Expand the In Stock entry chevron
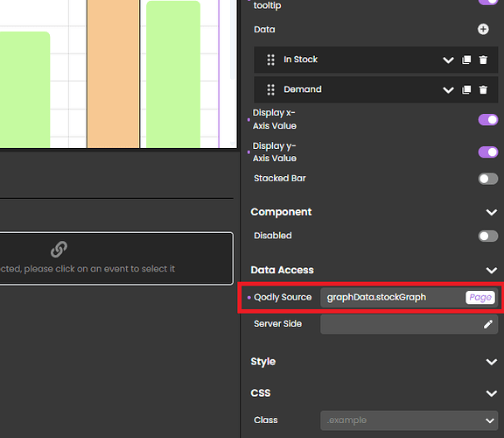This screenshot has width=504, height=438. click(448, 60)
